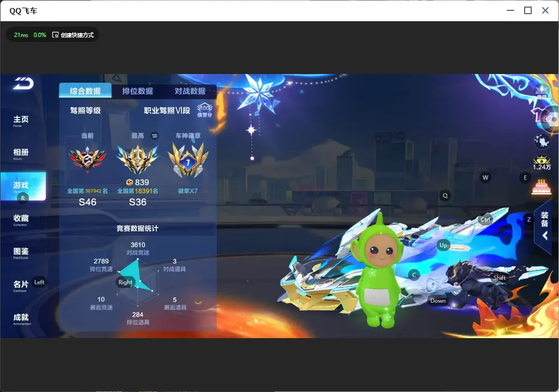Screen dimensions: 559x392
Task: Click the Down key hint overlay
Action: [x=438, y=301]
